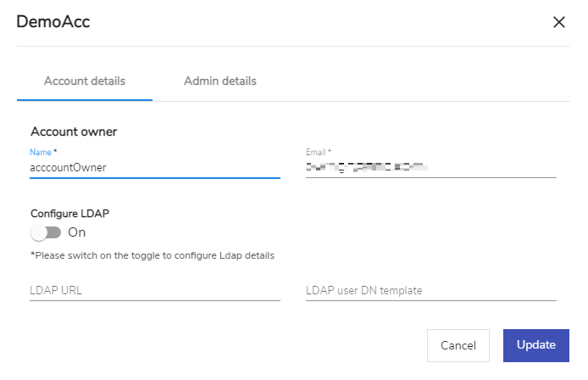This screenshot has height=380, width=588.
Task: Click the hint text about switching on toggle
Action: coord(153,255)
